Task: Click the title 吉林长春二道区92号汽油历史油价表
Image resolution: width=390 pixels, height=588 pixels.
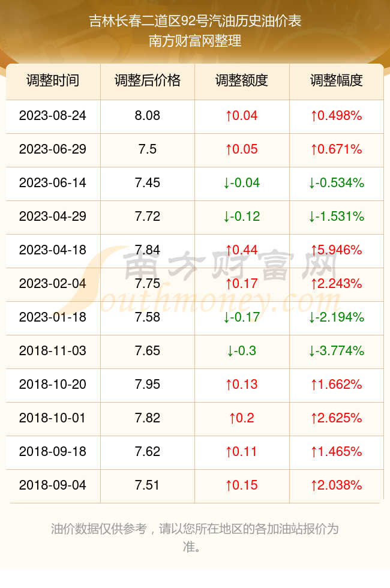Action: [x=195, y=21]
